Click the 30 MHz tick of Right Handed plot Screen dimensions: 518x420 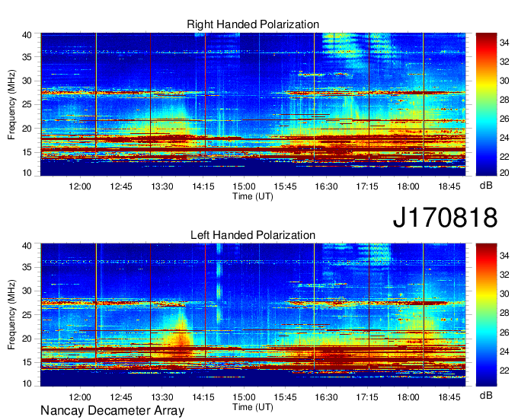click(27, 81)
